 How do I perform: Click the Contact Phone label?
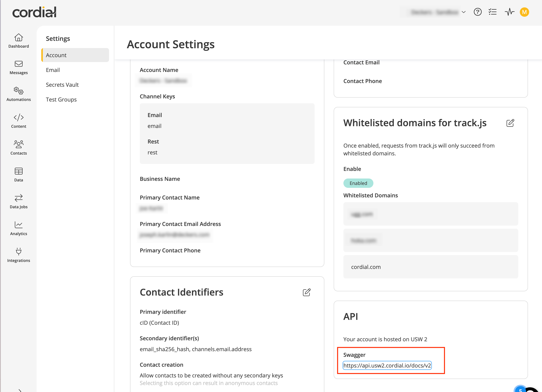pyautogui.click(x=363, y=81)
